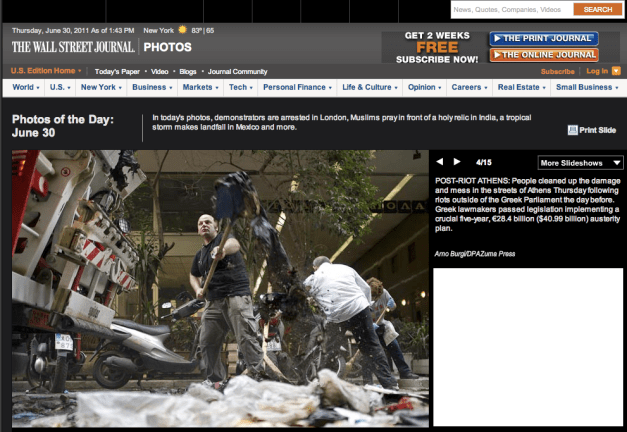Click The Print Journal subscribe button
The image size is (627, 432).
(x=543, y=39)
